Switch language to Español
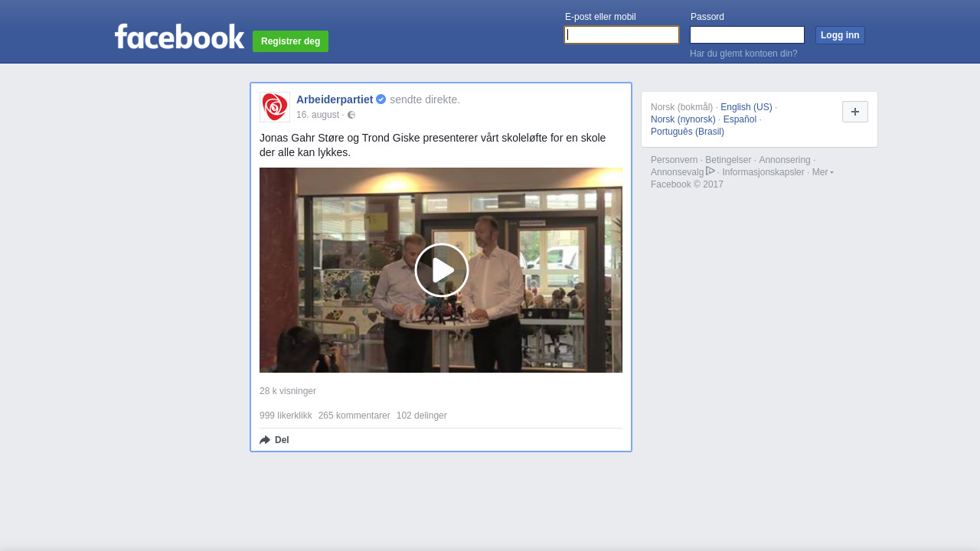Screen dimensions: 980x551 740,119
